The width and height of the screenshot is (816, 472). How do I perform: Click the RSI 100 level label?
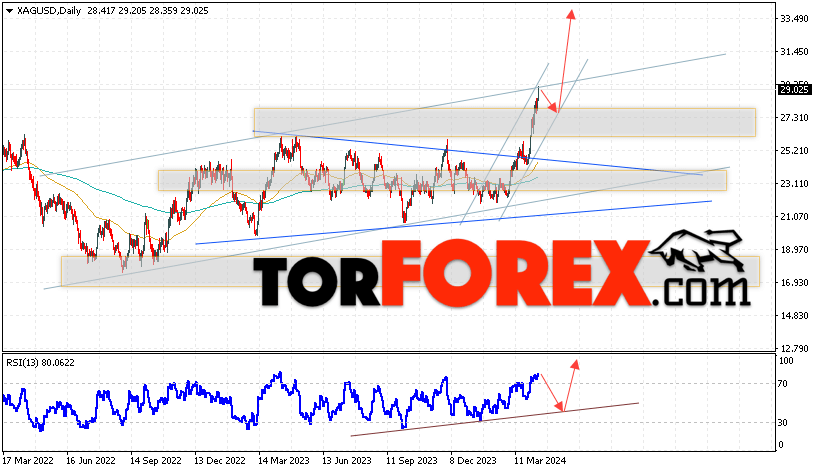[x=786, y=361]
